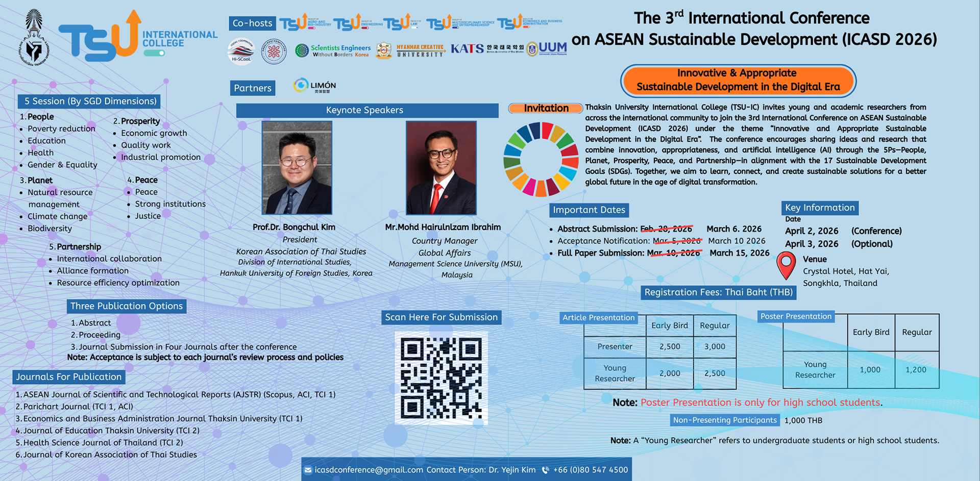Select the LIMÓN partner logo
Screen dimensions: 980x481
point(315,86)
